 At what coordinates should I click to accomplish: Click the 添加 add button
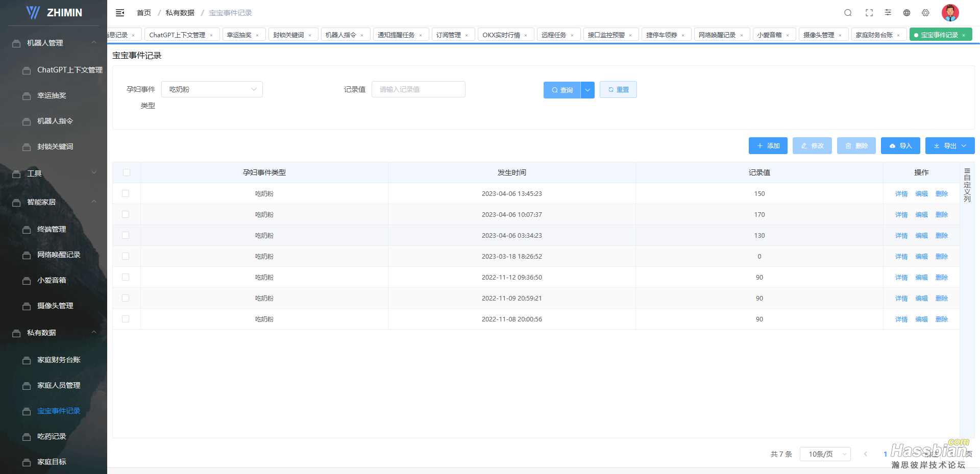pyautogui.click(x=768, y=146)
